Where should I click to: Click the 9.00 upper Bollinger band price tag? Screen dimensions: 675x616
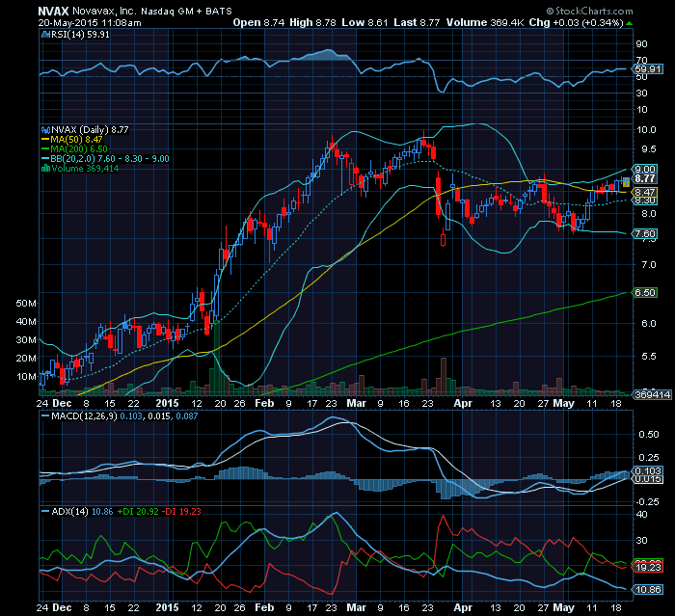[645, 169]
